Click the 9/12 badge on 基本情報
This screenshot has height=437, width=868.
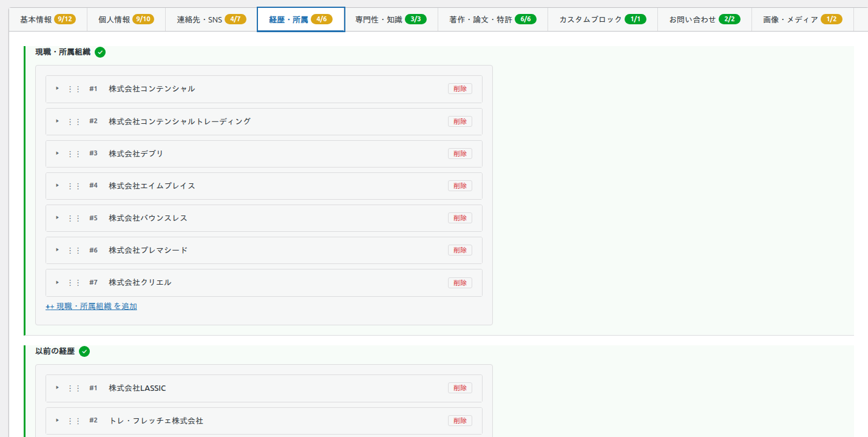click(65, 19)
